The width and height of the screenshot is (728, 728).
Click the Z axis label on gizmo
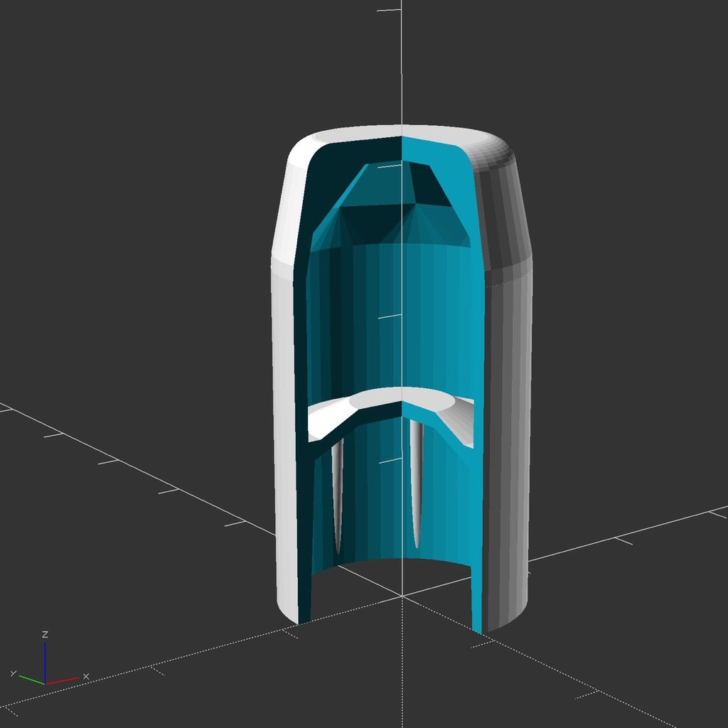coord(45,634)
